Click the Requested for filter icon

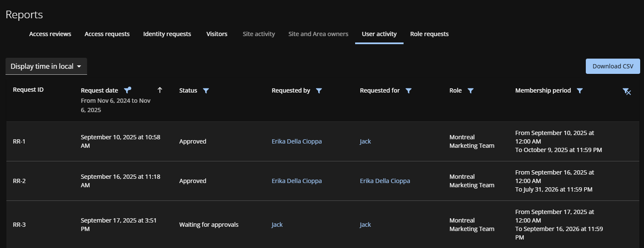(x=408, y=90)
